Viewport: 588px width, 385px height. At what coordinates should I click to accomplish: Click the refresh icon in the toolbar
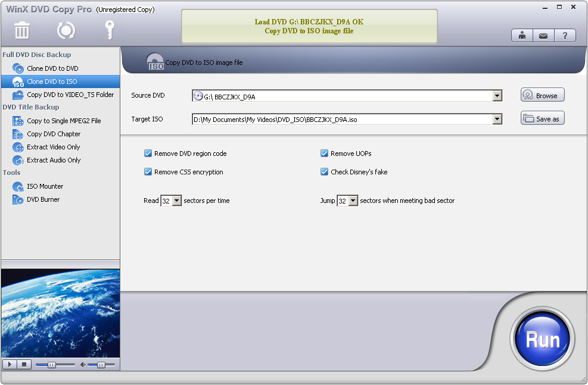click(66, 30)
